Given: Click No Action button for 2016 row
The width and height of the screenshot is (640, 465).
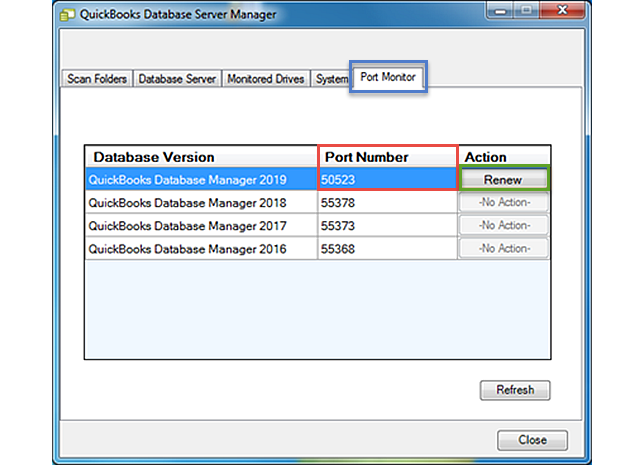Looking at the screenshot, I should (504, 248).
